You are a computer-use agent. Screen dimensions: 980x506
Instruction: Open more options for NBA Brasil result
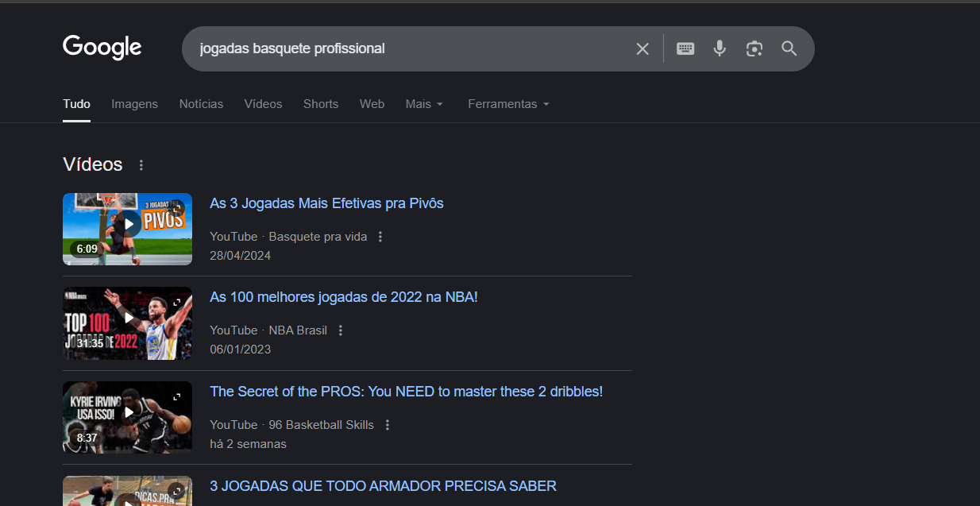click(x=341, y=330)
